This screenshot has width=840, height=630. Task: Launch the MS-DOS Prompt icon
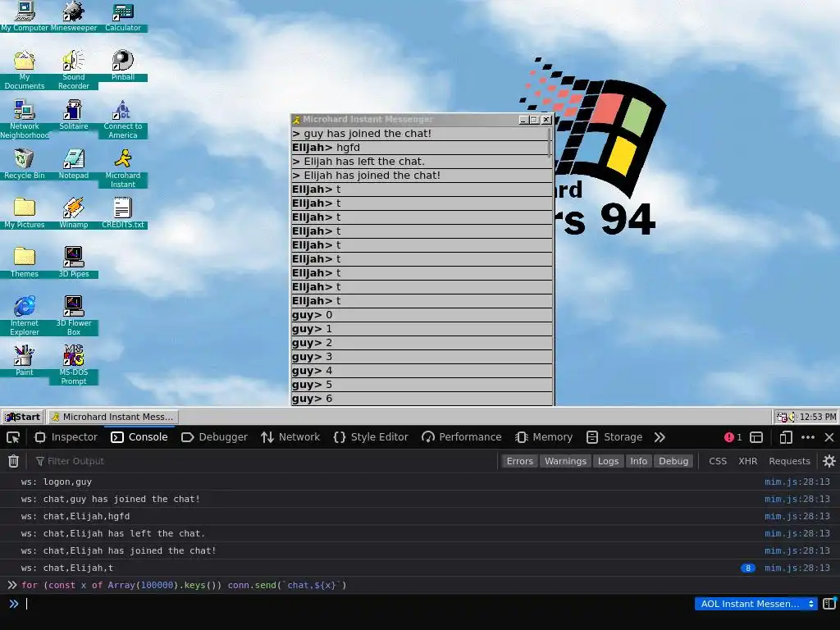click(73, 365)
